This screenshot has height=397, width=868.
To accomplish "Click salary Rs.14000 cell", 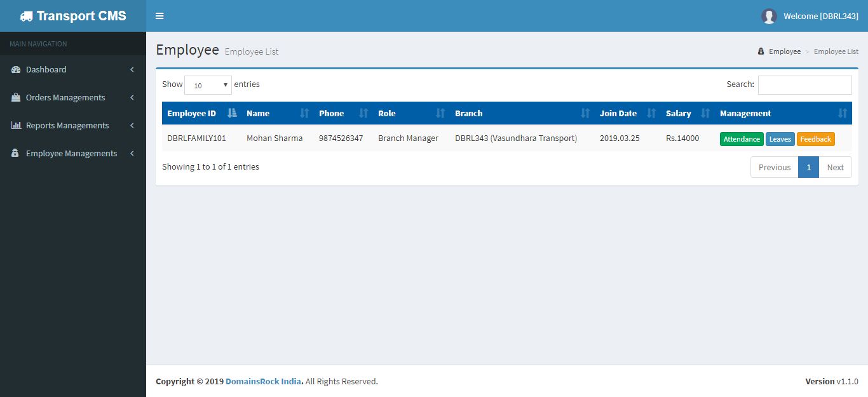I will [x=682, y=138].
